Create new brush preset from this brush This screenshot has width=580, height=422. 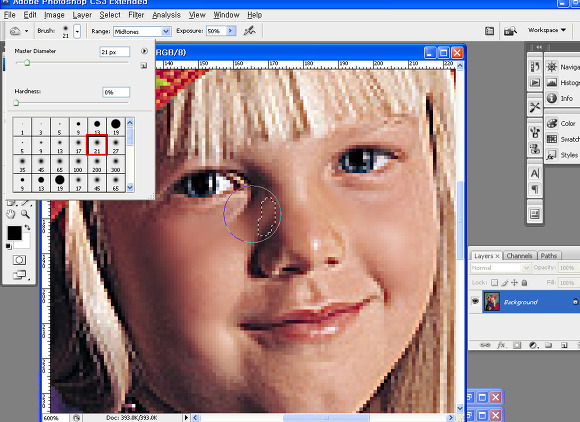(144, 66)
